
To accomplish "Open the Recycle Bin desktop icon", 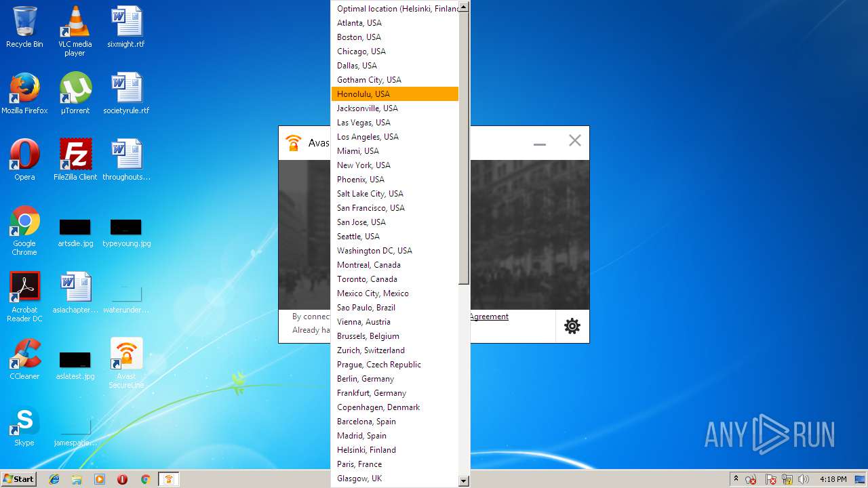I will point(24,28).
